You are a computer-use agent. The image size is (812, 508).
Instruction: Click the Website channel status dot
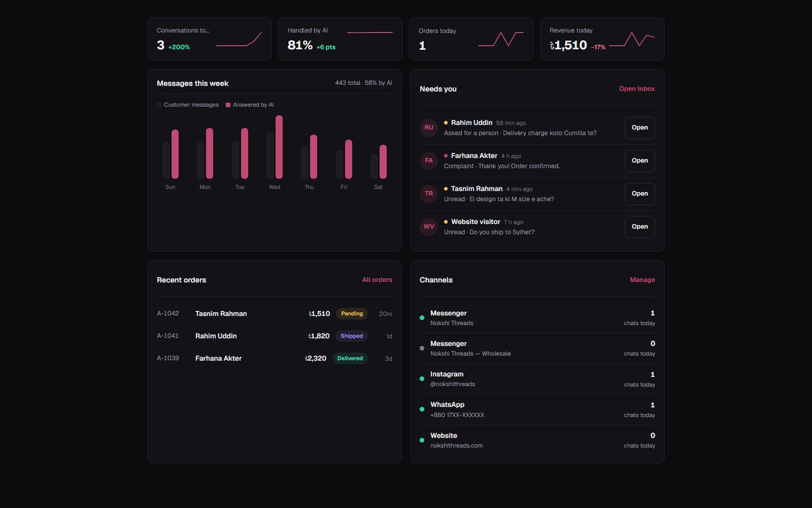422,440
